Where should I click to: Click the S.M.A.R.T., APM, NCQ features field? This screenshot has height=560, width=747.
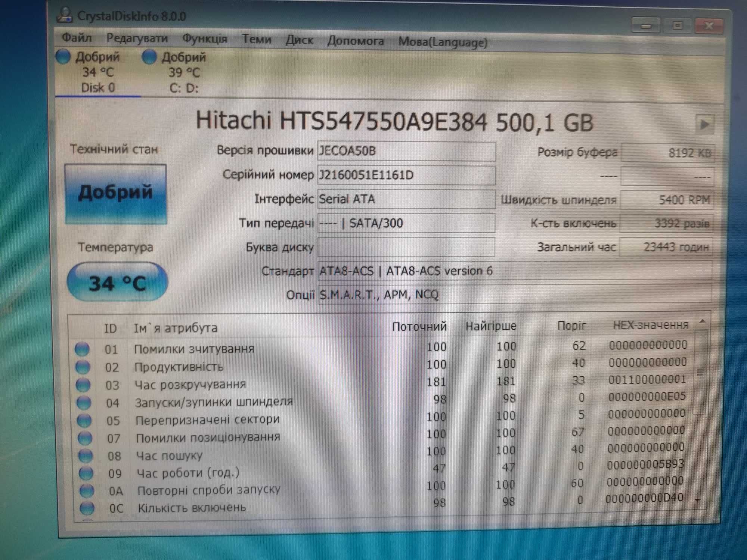tap(515, 294)
